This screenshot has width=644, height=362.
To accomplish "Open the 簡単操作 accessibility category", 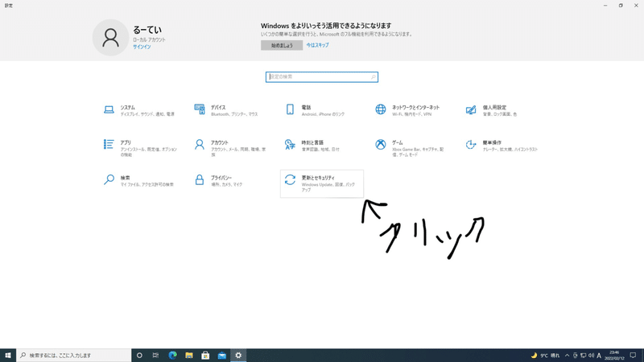I will [502, 146].
